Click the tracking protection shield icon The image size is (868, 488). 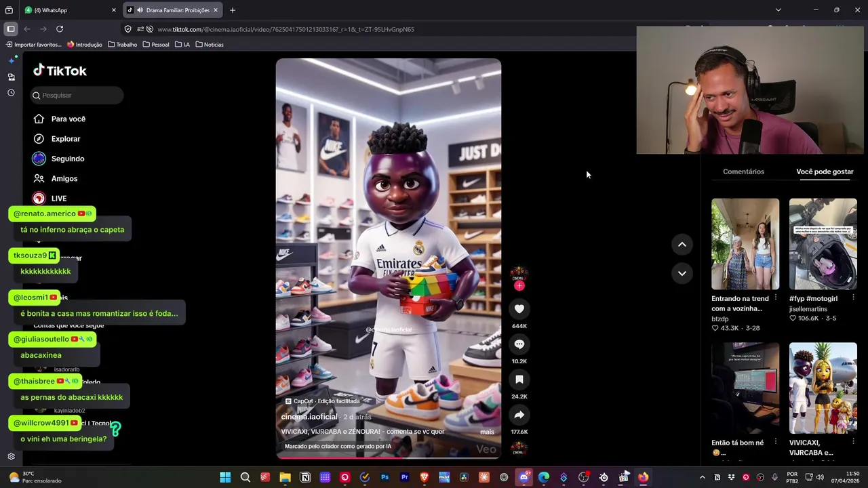pos(127,29)
